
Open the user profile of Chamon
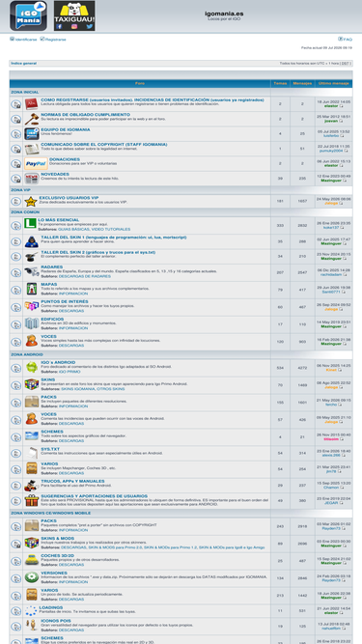click(x=331, y=488)
